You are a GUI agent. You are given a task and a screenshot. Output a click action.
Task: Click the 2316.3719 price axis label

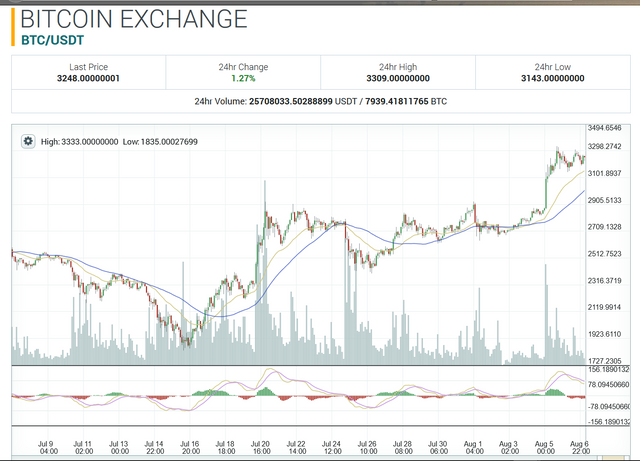(x=604, y=281)
